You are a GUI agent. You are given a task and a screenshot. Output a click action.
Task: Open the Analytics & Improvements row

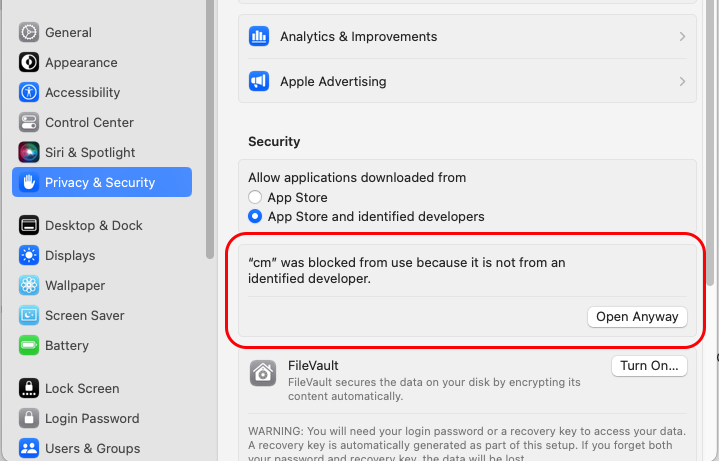pos(467,36)
